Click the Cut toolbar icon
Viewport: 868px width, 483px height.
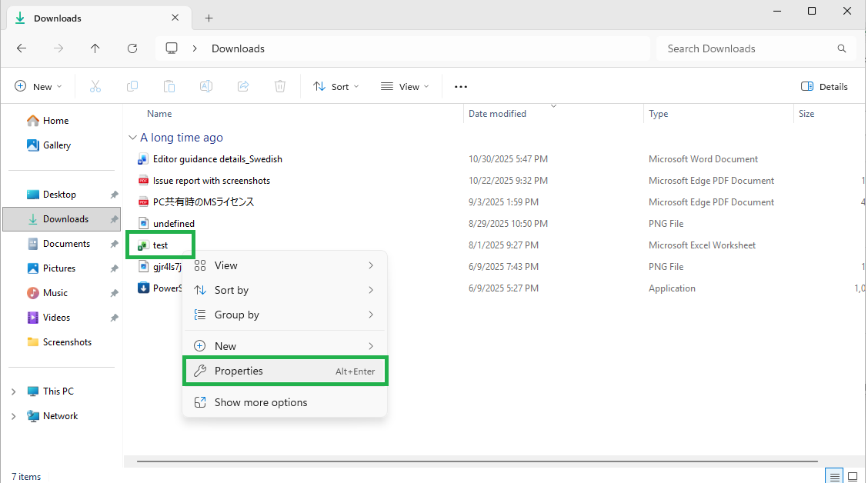click(95, 86)
